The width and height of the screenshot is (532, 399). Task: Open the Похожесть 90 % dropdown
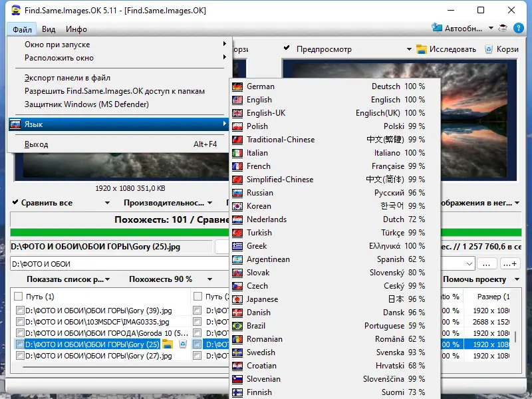209,279
